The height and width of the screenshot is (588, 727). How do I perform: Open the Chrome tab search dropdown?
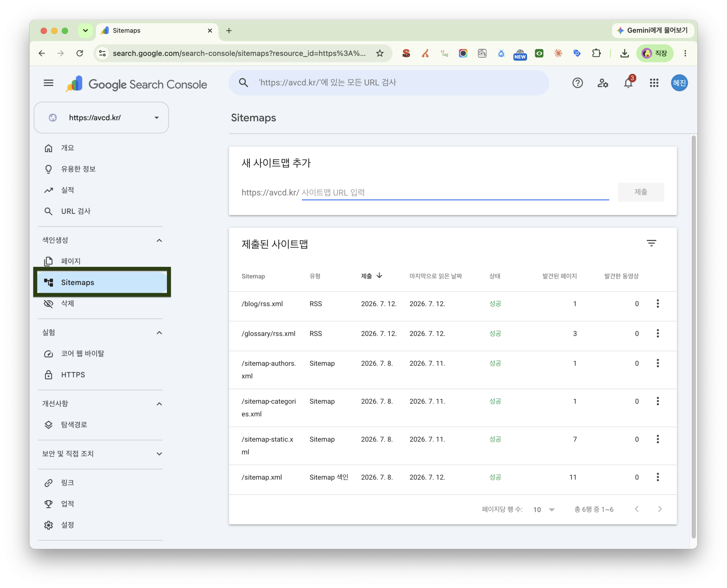tap(85, 30)
